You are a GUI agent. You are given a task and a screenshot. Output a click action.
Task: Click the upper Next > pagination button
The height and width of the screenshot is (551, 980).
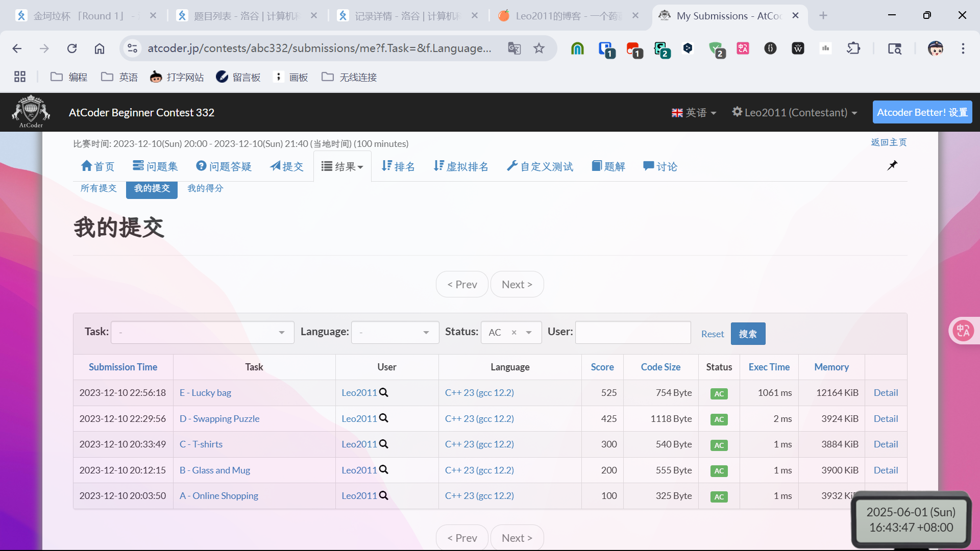coord(517,284)
